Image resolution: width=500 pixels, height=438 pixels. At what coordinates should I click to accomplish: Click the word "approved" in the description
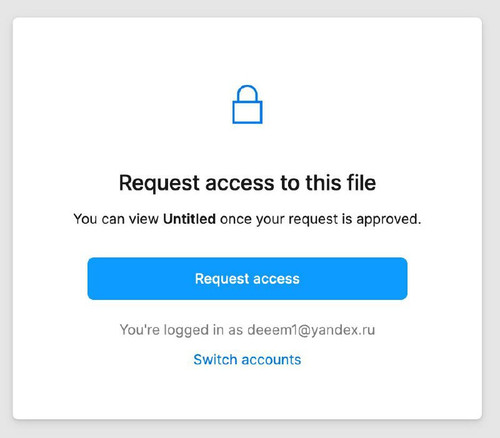pos(387,220)
